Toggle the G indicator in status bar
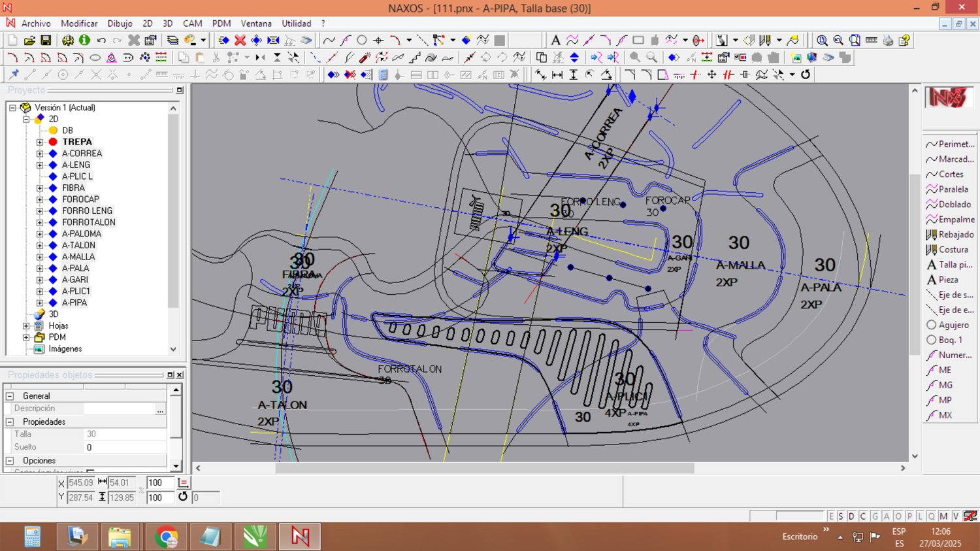 coord(875,516)
